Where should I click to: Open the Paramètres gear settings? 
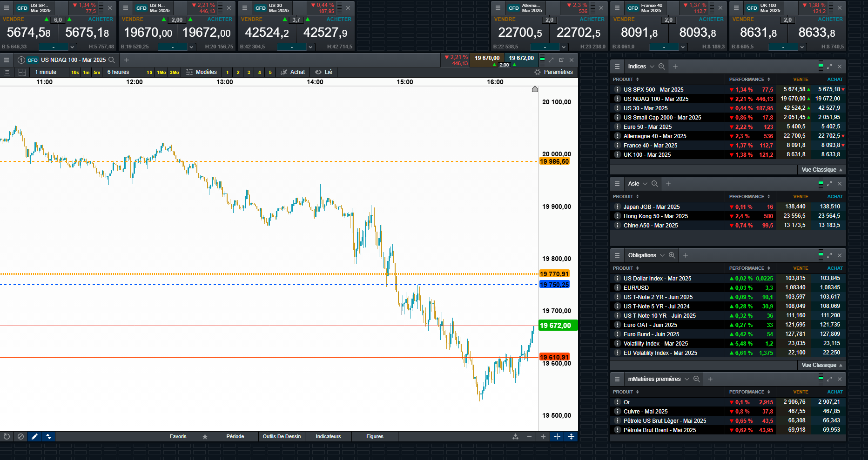pos(553,72)
